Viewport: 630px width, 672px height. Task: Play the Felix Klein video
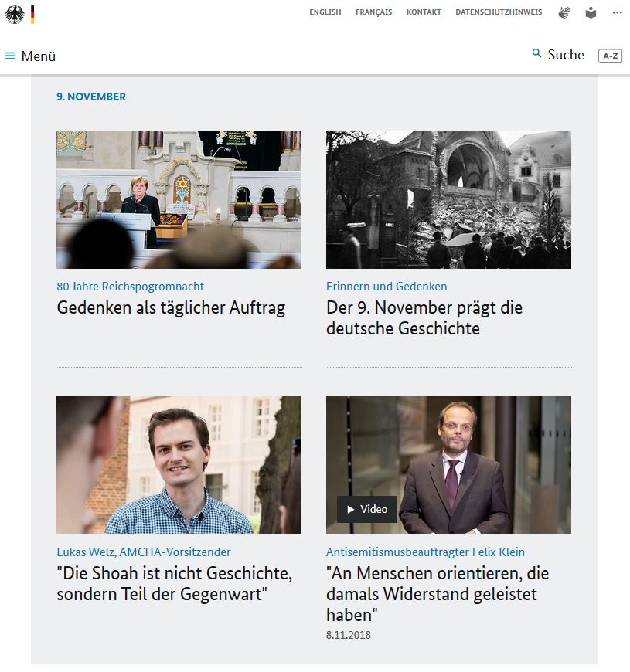367,509
